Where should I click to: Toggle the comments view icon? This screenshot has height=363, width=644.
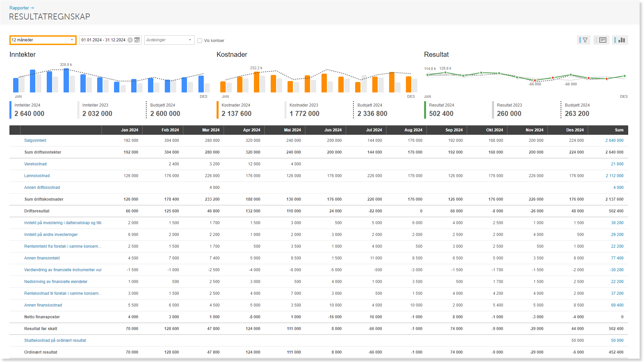tap(601, 40)
